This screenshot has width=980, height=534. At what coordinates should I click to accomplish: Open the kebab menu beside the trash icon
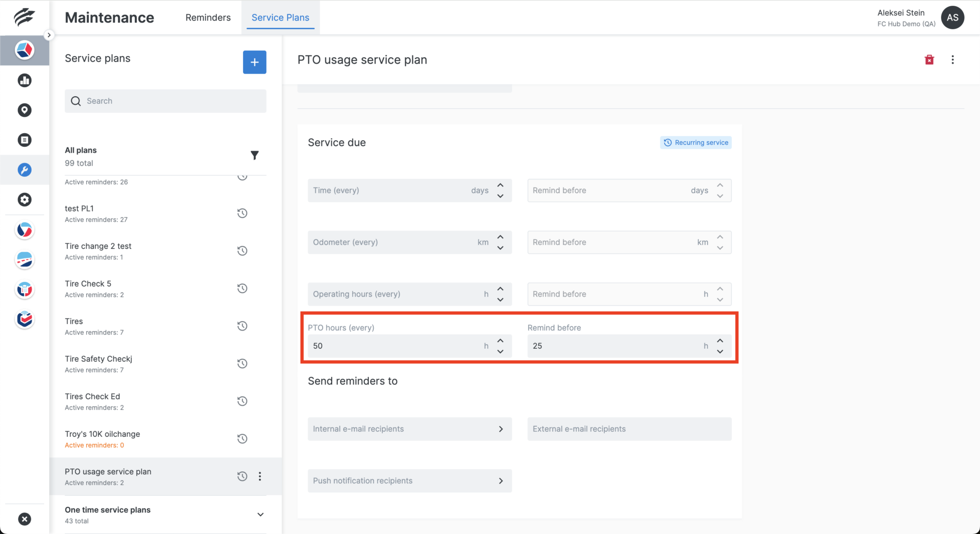[x=952, y=59]
